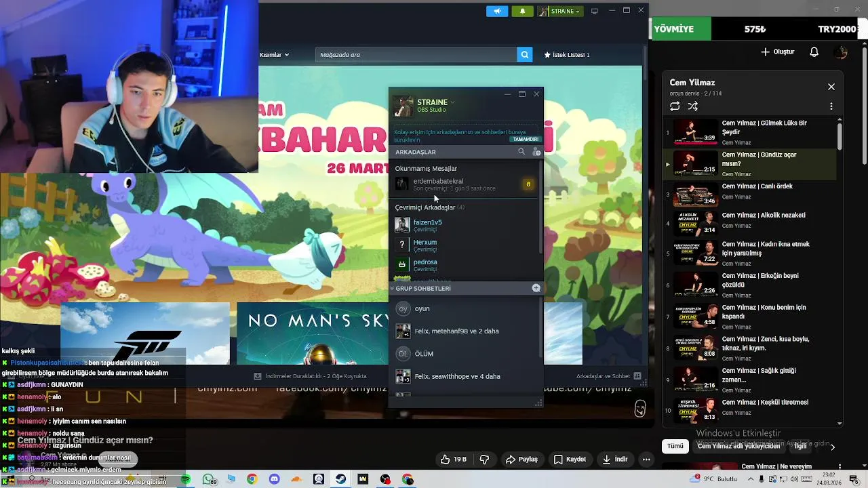Open group chat ÖLÜM
868x488 pixels.
tap(465, 354)
